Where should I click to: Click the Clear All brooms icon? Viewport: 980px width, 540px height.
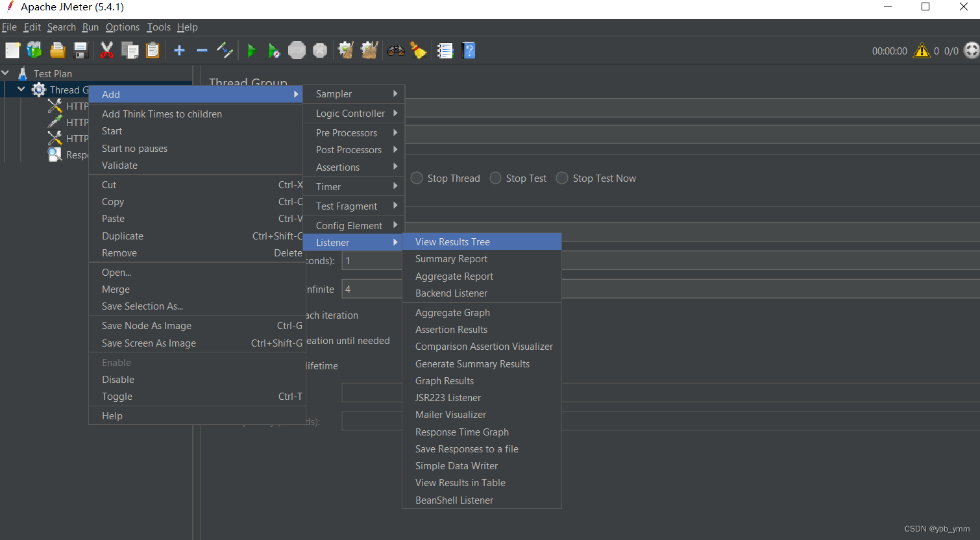pyautogui.click(x=369, y=50)
